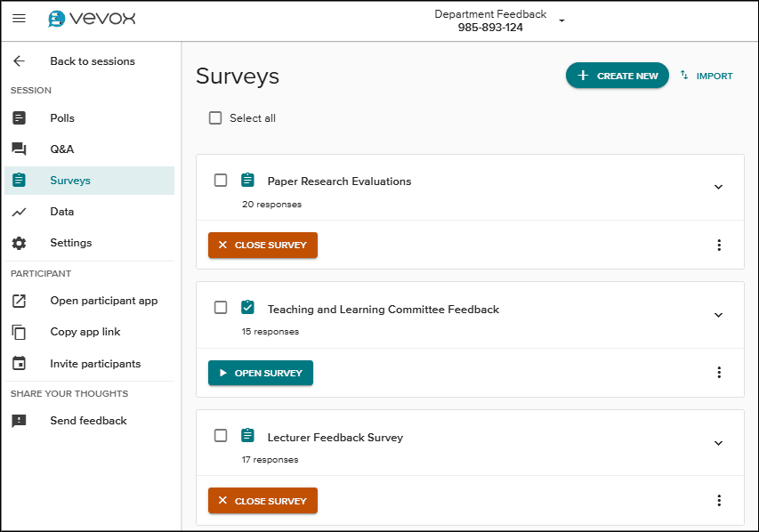Open the Data section via chart icon
759x532 pixels.
click(19, 211)
